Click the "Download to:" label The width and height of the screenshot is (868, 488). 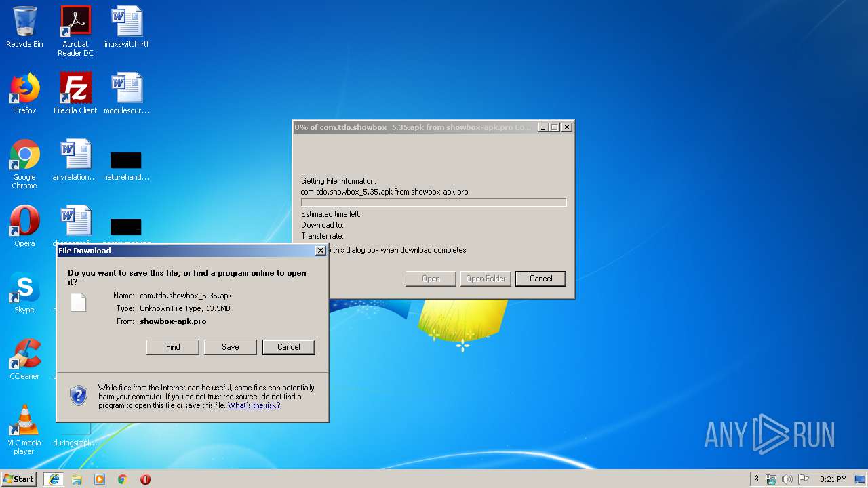pos(322,225)
